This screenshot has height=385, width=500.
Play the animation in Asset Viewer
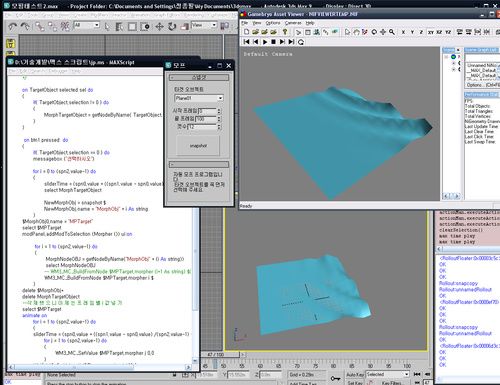[x=265, y=42]
